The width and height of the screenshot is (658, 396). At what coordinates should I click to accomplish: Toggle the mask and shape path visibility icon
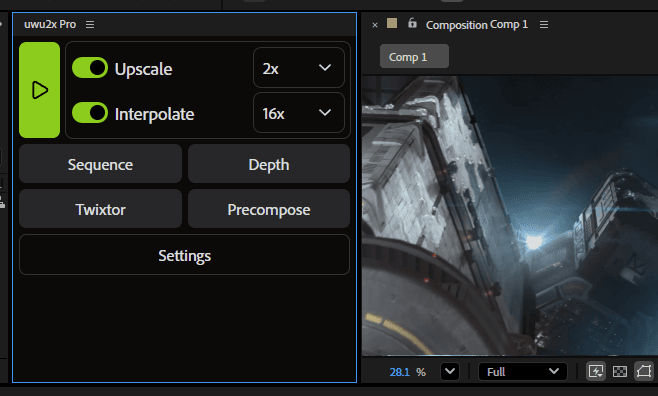pyautogui.click(x=644, y=371)
